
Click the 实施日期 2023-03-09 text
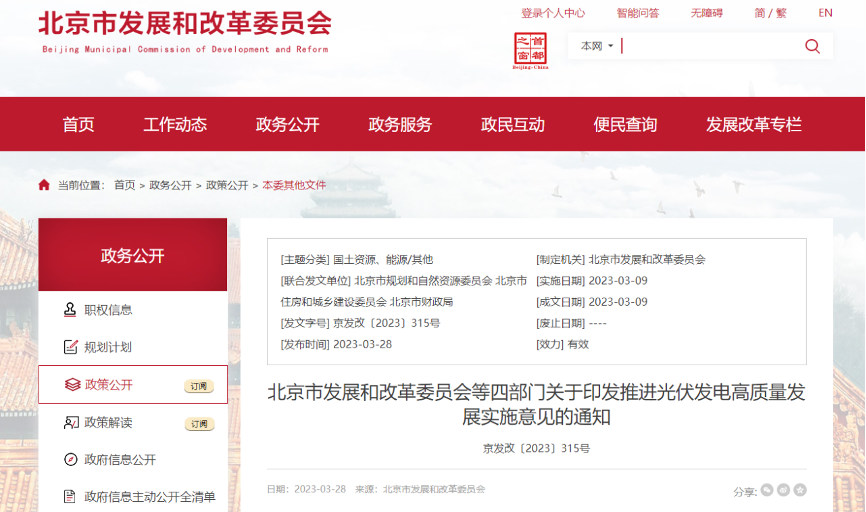click(x=592, y=281)
